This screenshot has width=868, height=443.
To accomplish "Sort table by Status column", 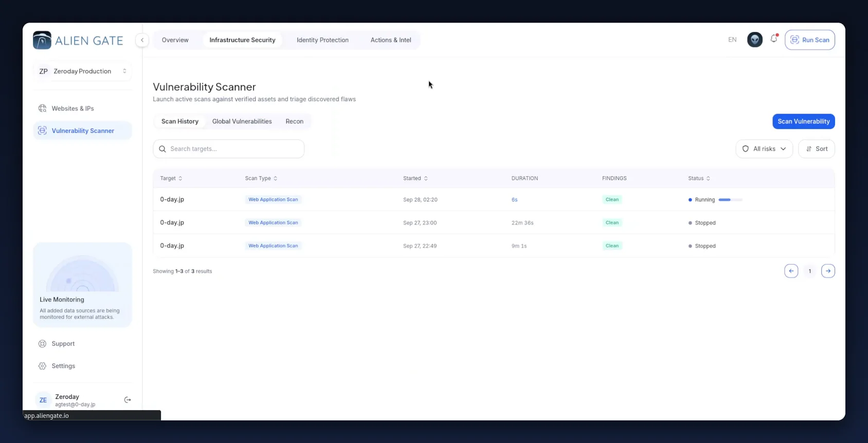I will 699,178.
